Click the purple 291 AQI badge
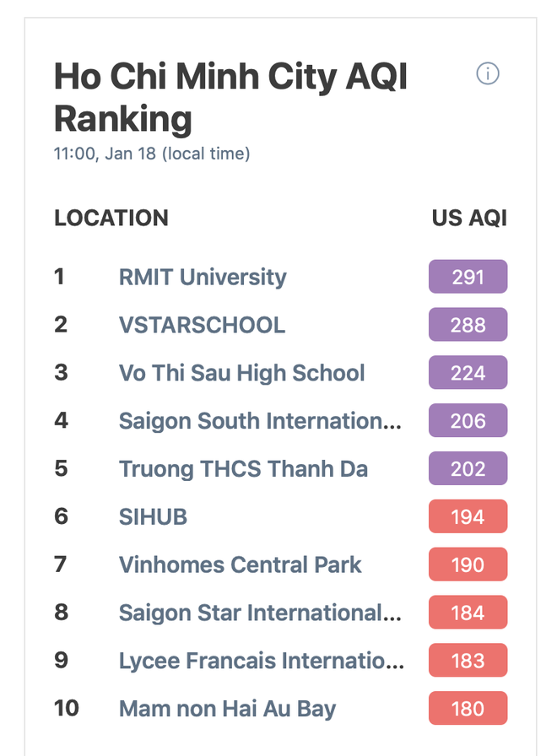Image resolution: width=557 pixels, height=756 pixels. coord(468,277)
